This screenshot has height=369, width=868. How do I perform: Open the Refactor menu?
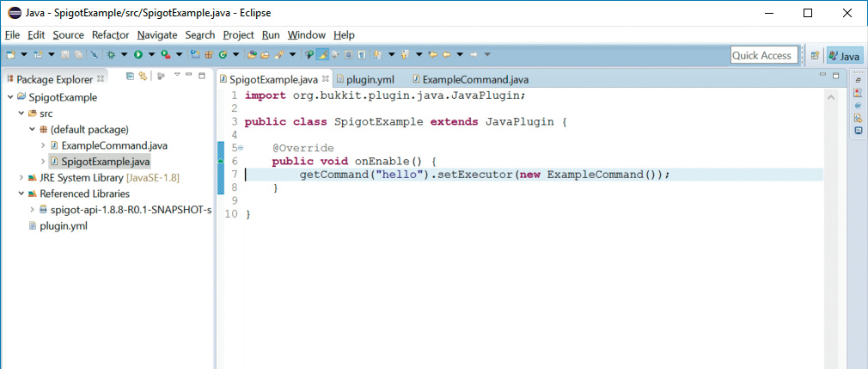(x=110, y=35)
